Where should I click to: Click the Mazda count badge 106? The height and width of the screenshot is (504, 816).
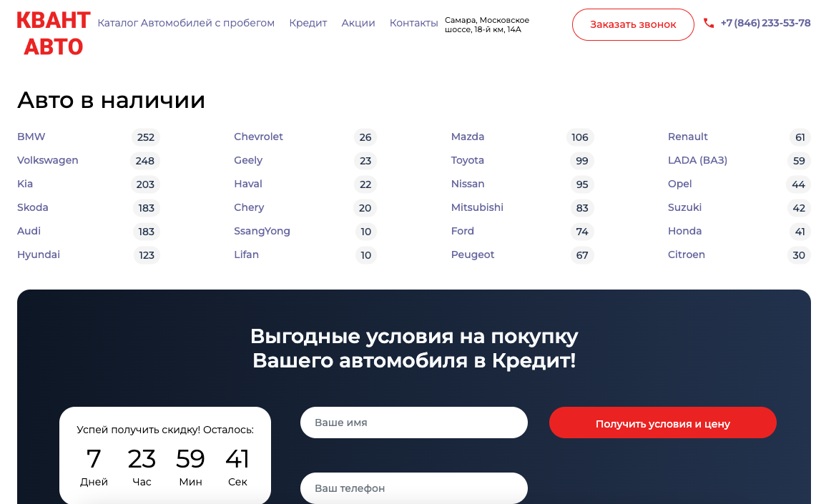point(580,137)
